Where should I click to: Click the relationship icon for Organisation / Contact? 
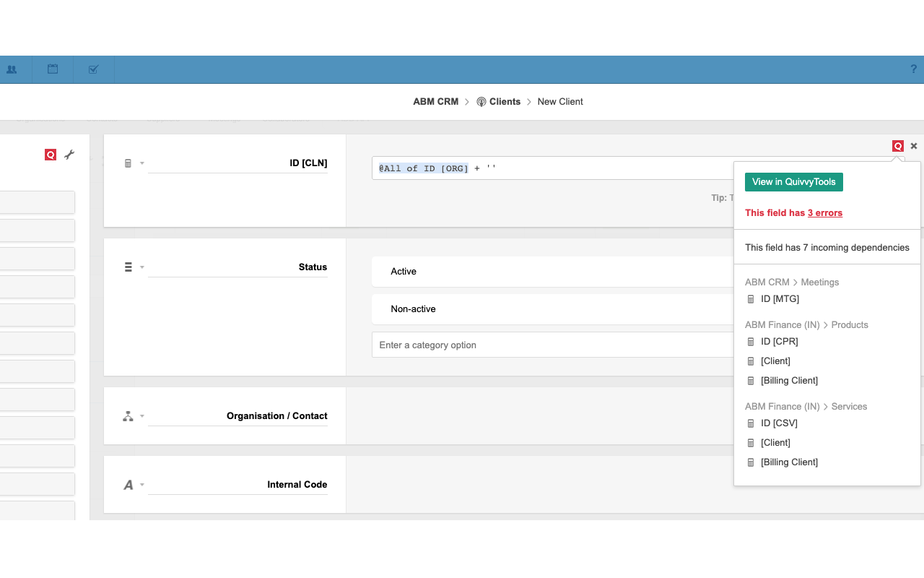coord(128,416)
